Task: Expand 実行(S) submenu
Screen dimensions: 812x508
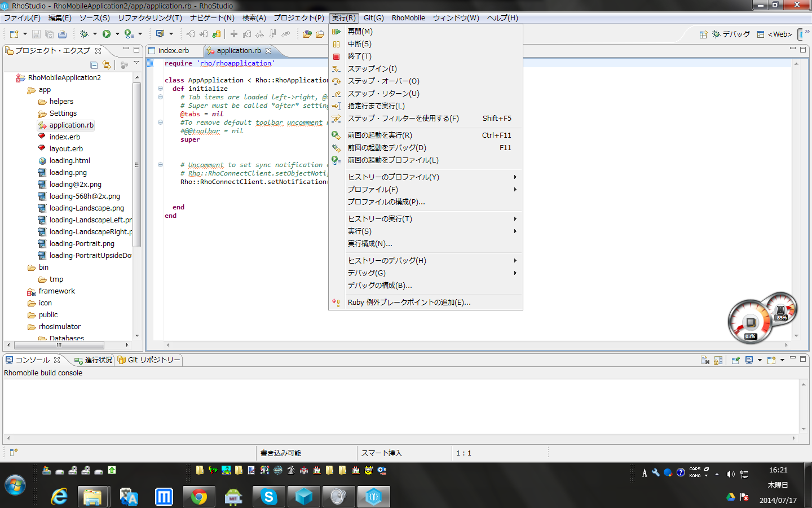Action: tap(426, 231)
